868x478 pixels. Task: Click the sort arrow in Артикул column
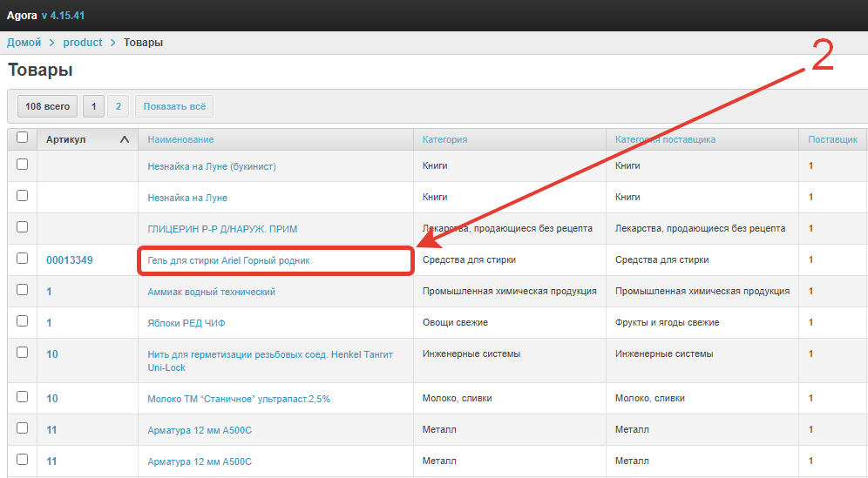[125, 139]
